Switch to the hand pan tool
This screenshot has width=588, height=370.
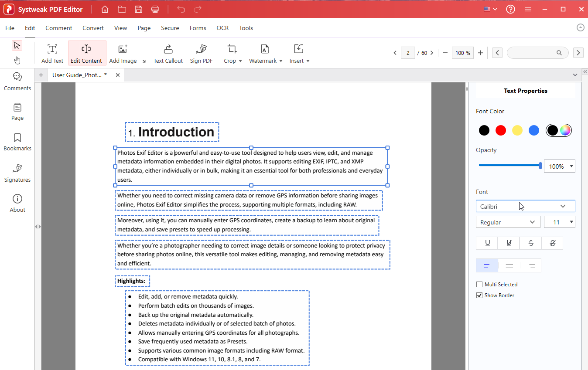(17, 60)
